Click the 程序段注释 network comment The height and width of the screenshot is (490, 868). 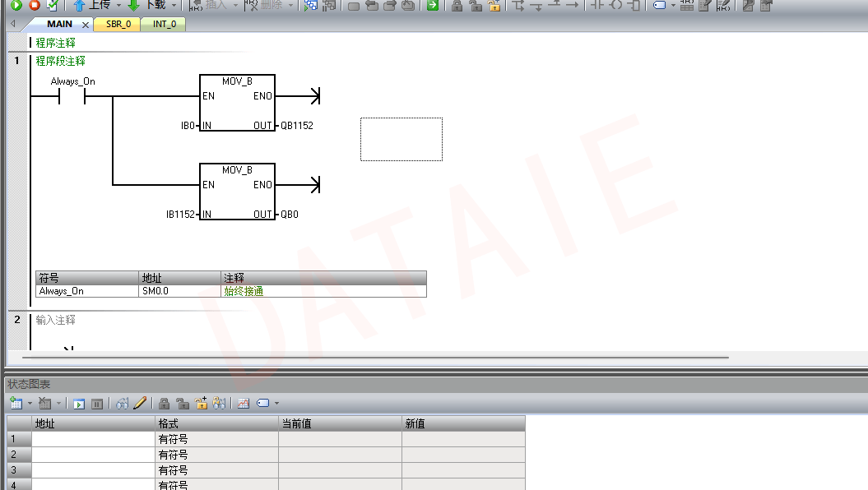60,61
